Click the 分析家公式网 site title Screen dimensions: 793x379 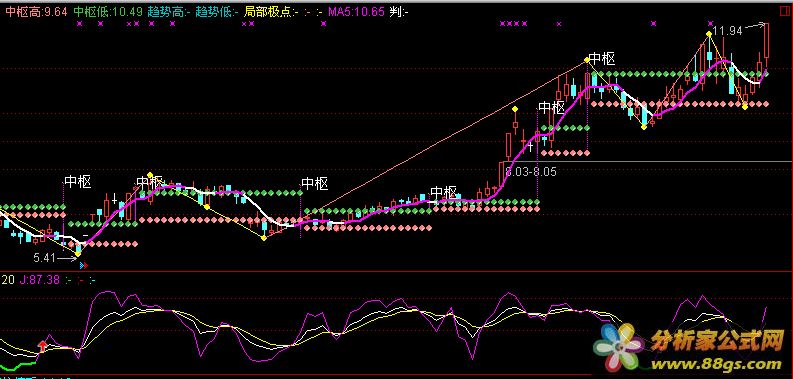click(718, 342)
